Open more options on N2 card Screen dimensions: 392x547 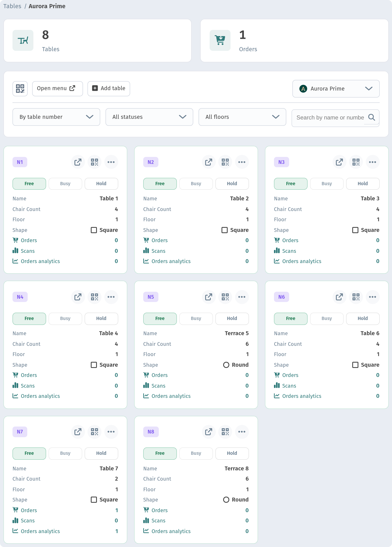[x=242, y=162]
